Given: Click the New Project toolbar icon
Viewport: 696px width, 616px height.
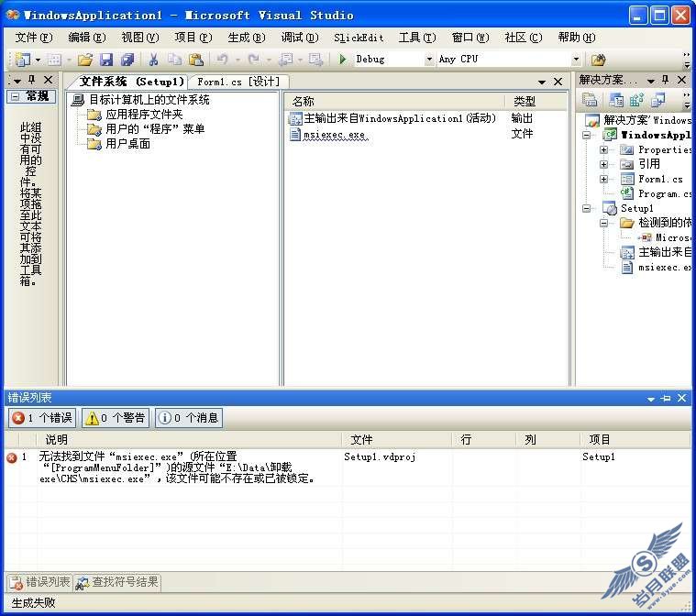Looking at the screenshot, I should (22, 59).
